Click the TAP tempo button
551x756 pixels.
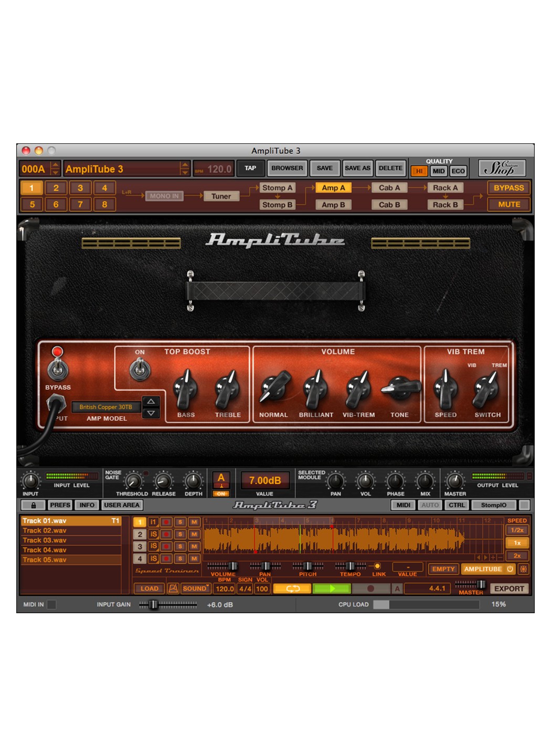click(250, 168)
